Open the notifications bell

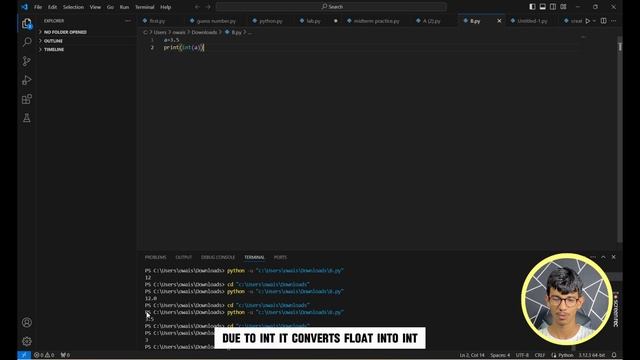coord(614,355)
